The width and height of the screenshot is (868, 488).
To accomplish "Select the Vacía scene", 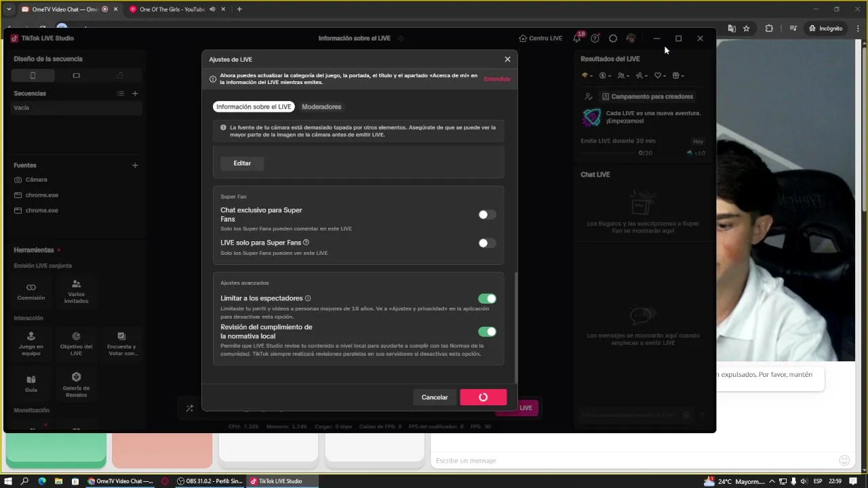I will pyautogui.click(x=76, y=108).
